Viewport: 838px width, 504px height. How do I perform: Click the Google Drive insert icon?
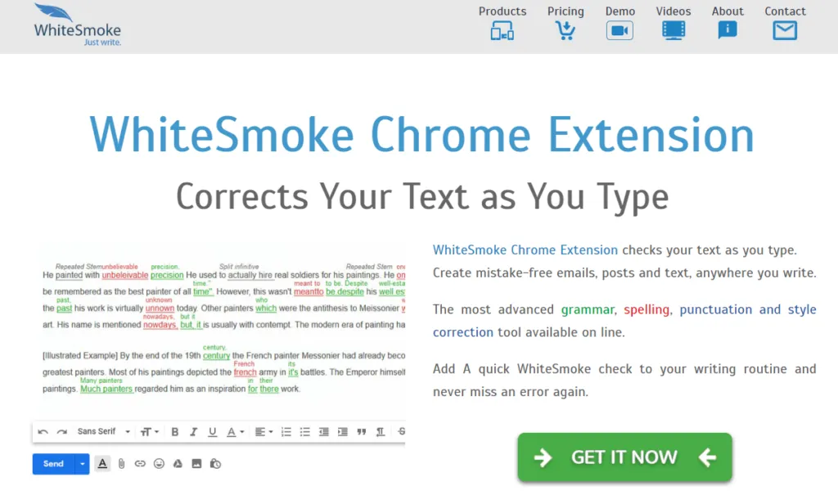tap(178, 464)
